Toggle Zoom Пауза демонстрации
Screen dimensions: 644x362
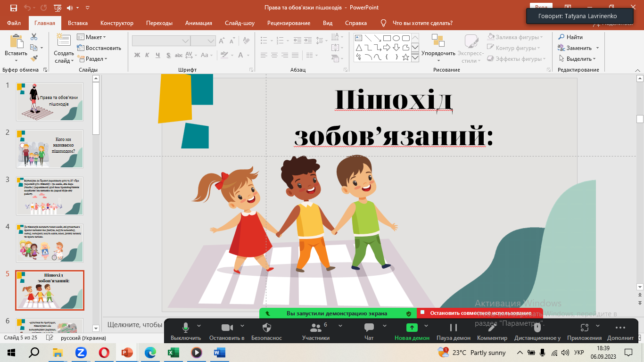coord(453,331)
